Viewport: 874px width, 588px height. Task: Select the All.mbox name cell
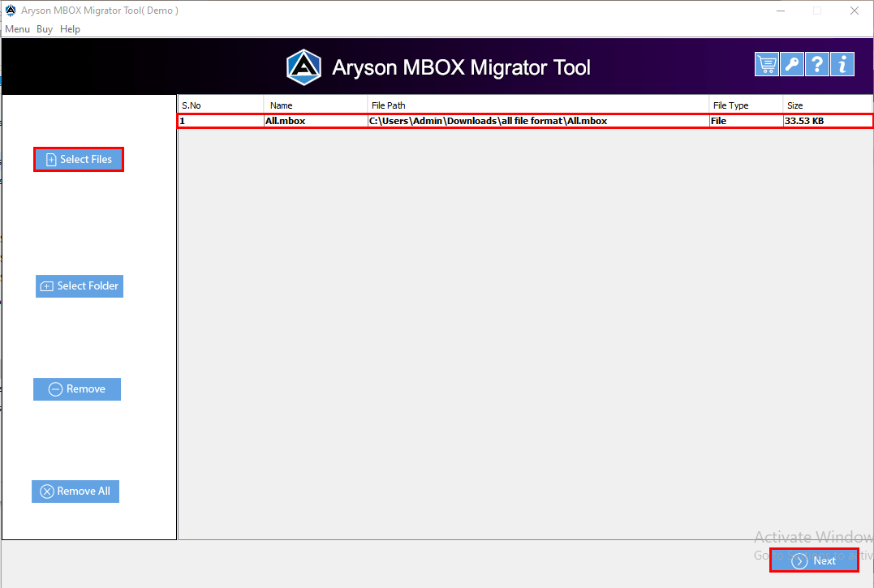[316, 121]
